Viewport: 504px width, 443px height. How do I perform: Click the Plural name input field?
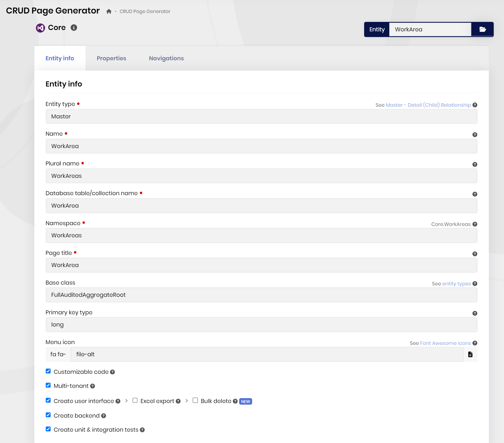[261, 176]
